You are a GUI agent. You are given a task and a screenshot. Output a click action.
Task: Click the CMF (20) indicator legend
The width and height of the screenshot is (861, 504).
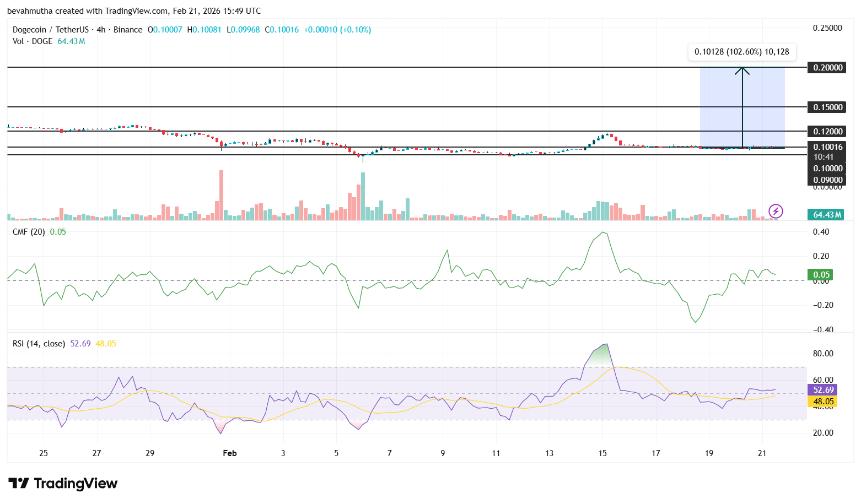(x=28, y=231)
